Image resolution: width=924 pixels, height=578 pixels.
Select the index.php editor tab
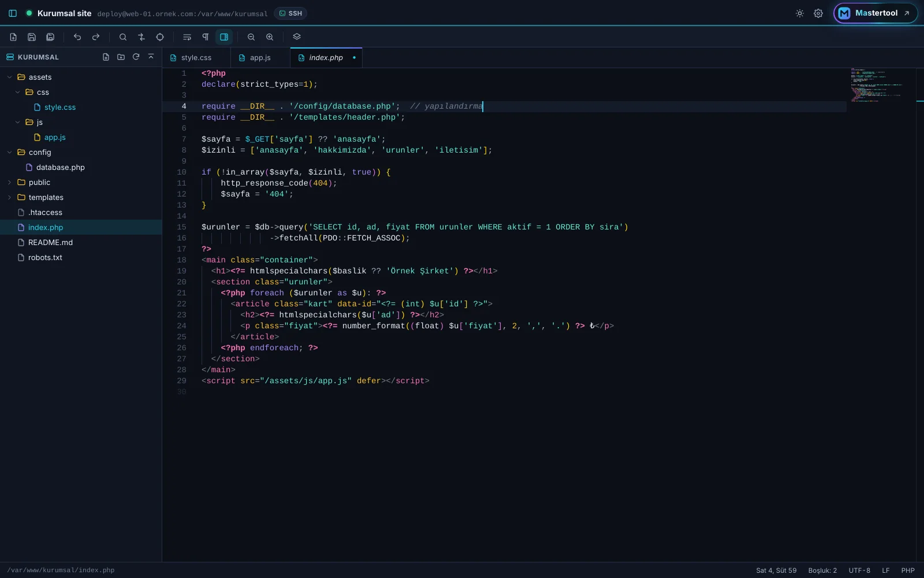click(x=326, y=58)
